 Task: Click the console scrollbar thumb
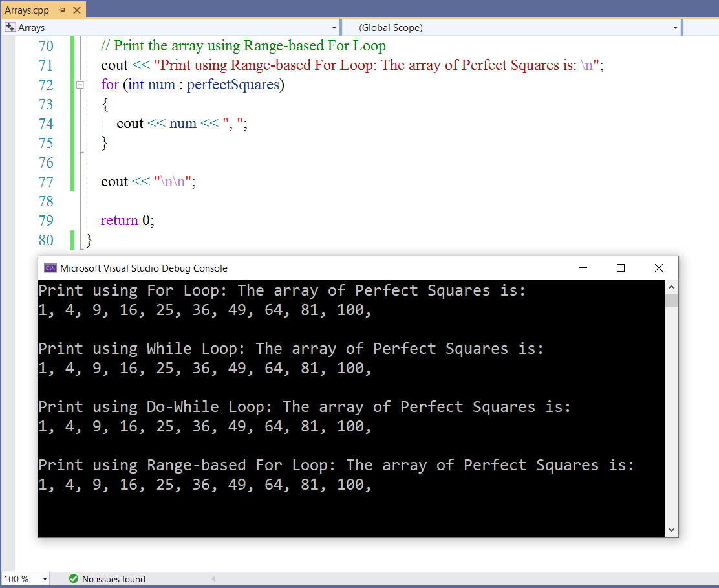coord(671,300)
